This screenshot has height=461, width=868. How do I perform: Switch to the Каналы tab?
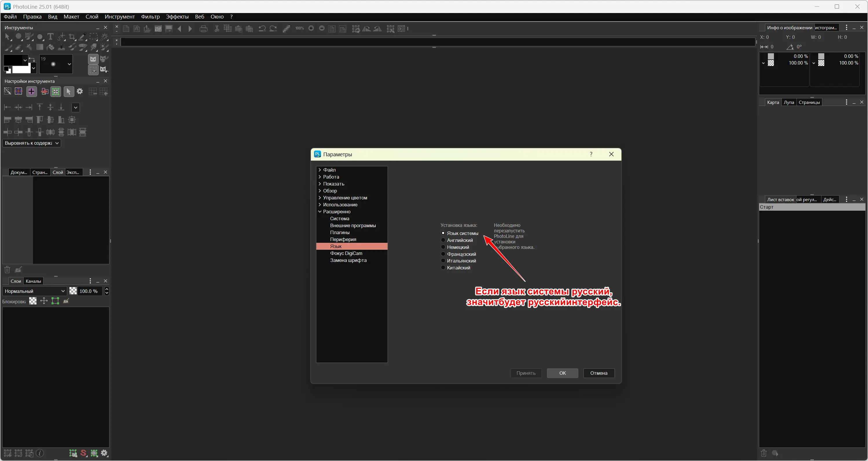click(33, 281)
